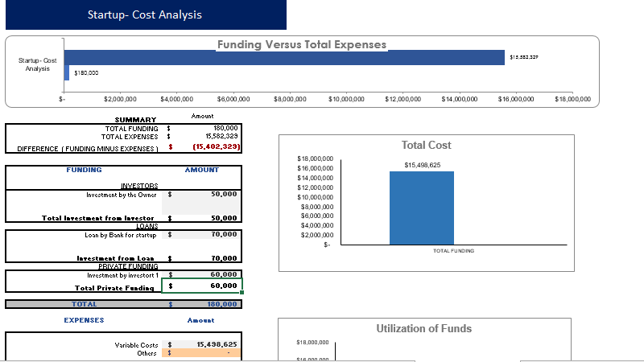
Task: Click the Investment by the Owner amount cell
Action: coord(206,194)
